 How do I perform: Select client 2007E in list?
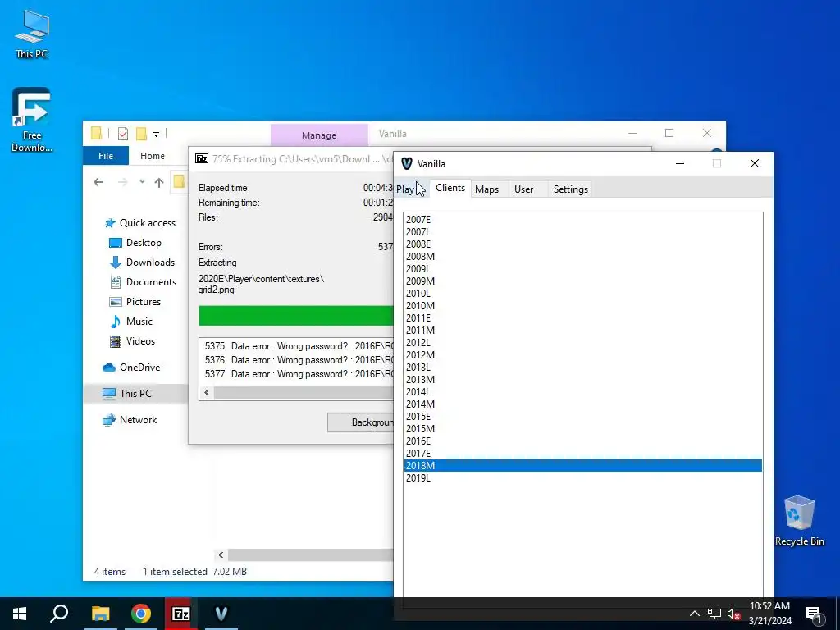coord(583,220)
